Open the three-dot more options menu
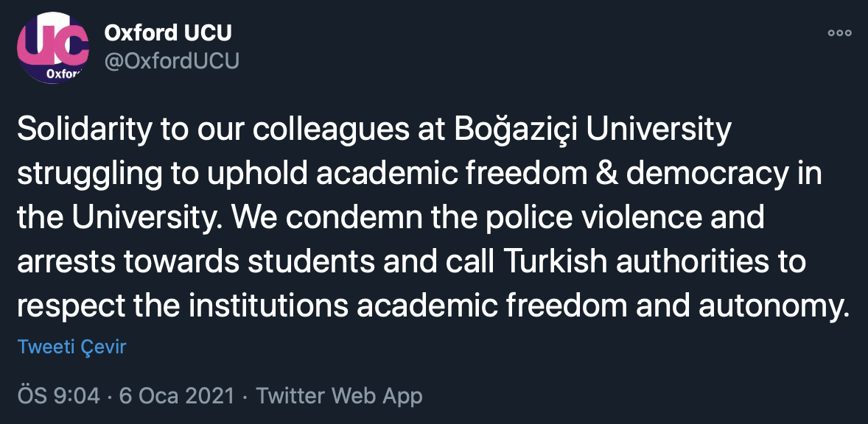 coord(839,33)
